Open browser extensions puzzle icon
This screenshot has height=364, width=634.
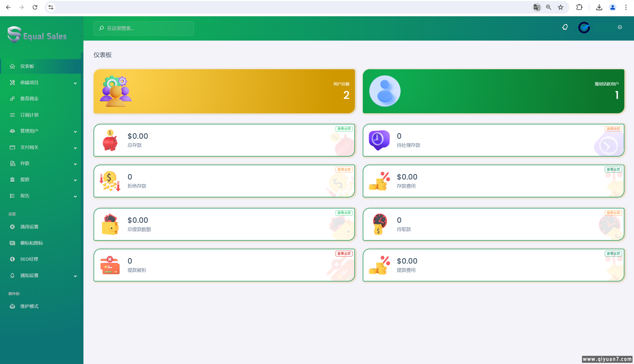point(579,7)
